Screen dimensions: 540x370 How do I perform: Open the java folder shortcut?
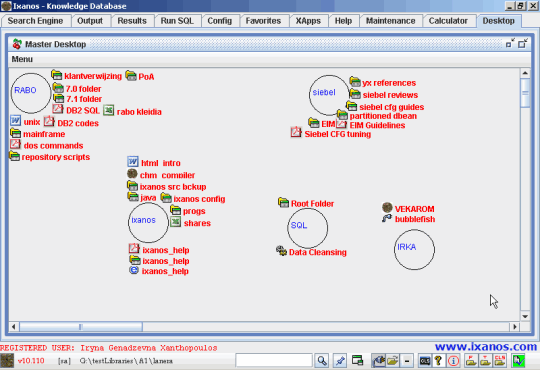(142, 197)
